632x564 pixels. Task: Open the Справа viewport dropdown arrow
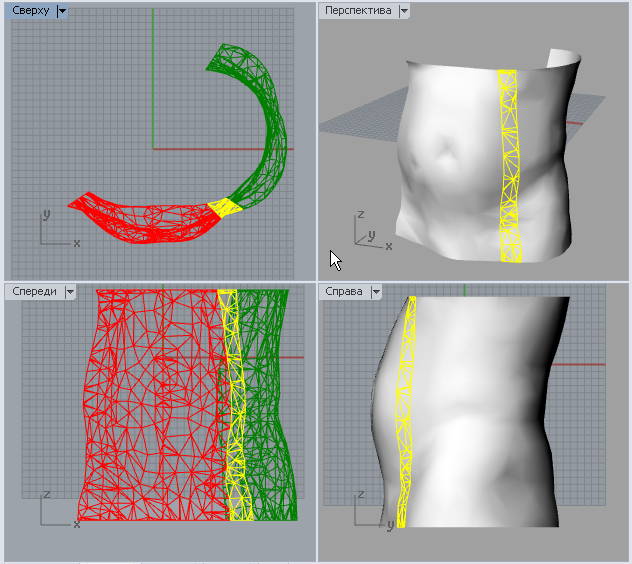[x=376, y=292]
